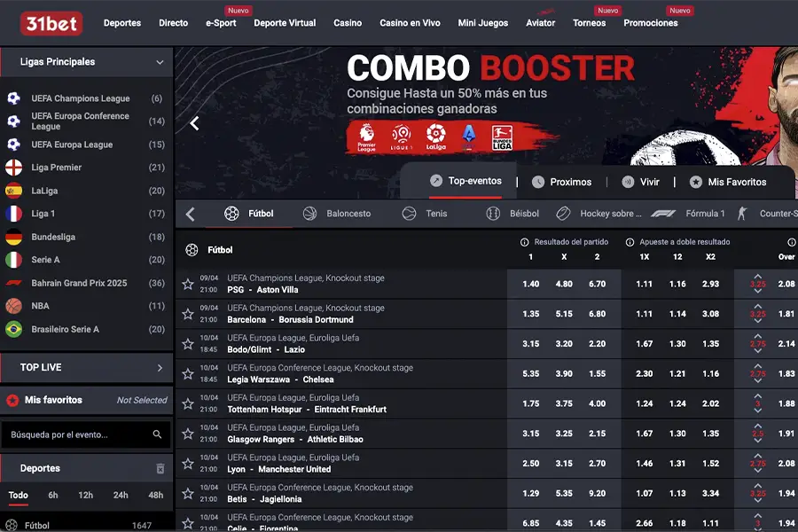
Task: Bet on PSG win odds 1.40
Action: [x=531, y=284]
